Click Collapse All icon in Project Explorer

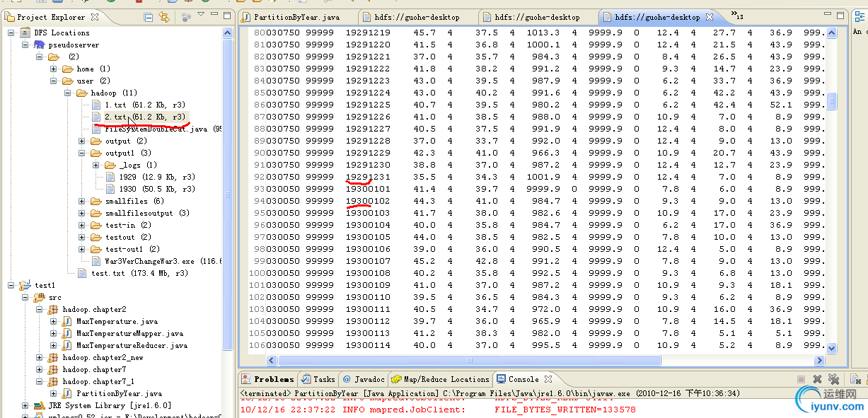tap(148, 17)
